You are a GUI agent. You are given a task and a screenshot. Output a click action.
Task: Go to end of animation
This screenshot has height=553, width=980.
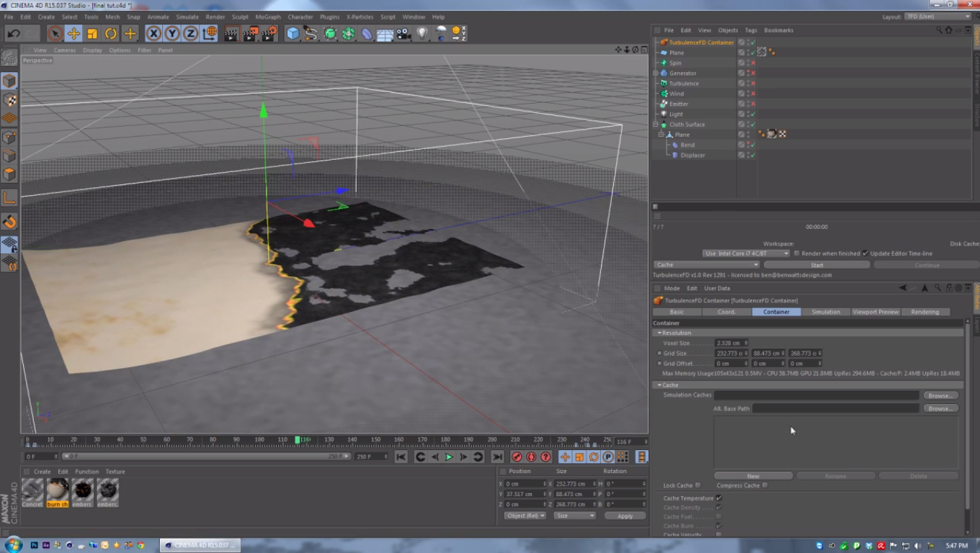point(497,457)
